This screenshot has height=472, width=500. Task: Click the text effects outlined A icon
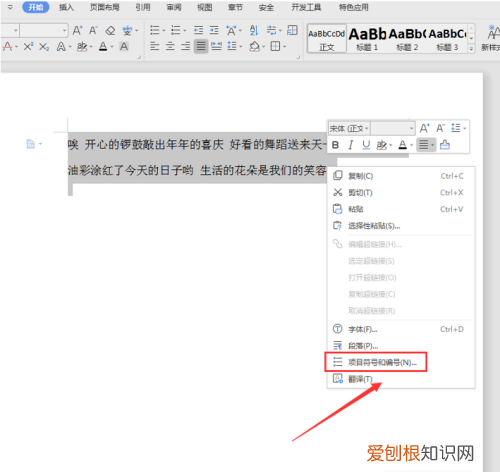point(61,47)
